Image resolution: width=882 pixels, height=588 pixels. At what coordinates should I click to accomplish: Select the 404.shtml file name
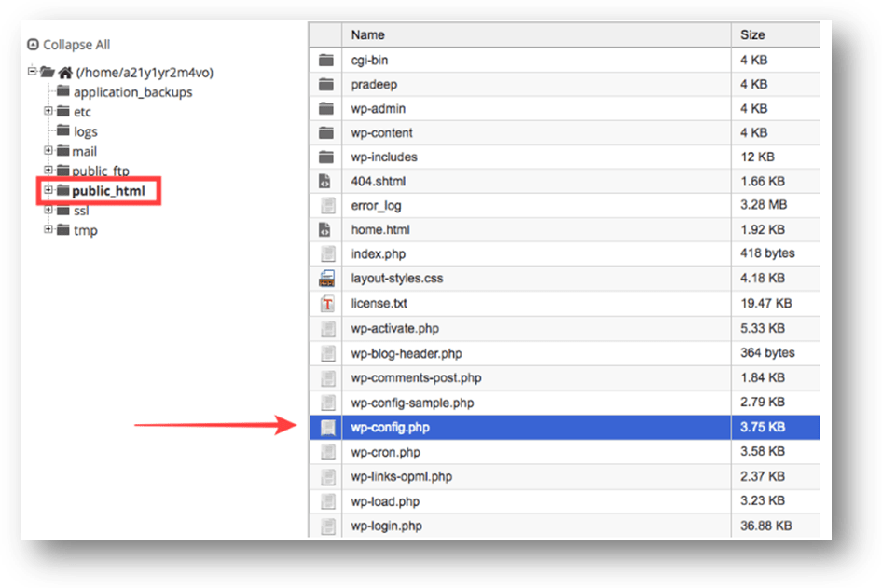coord(379,181)
